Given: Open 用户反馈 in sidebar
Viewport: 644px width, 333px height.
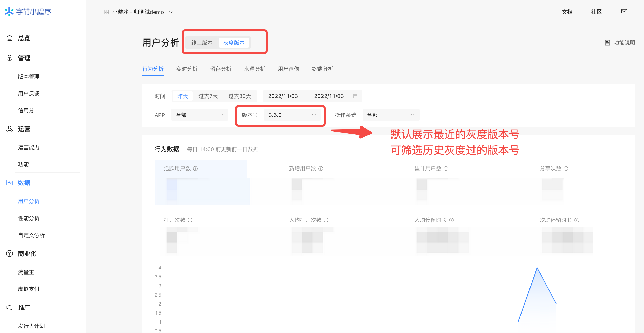Looking at the screenshot, I should [x=29, y=93].
